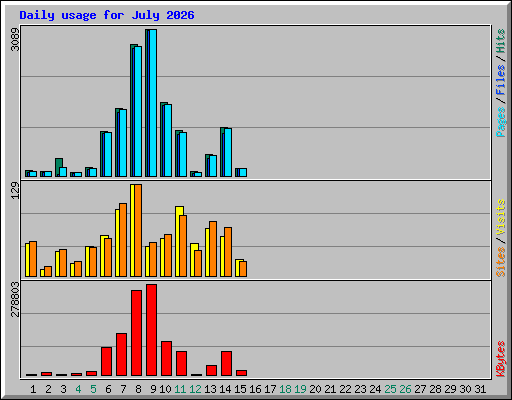Screen dimensions: 512x400
Task: Click the KBytes legend label
Action: pos(501,359)
